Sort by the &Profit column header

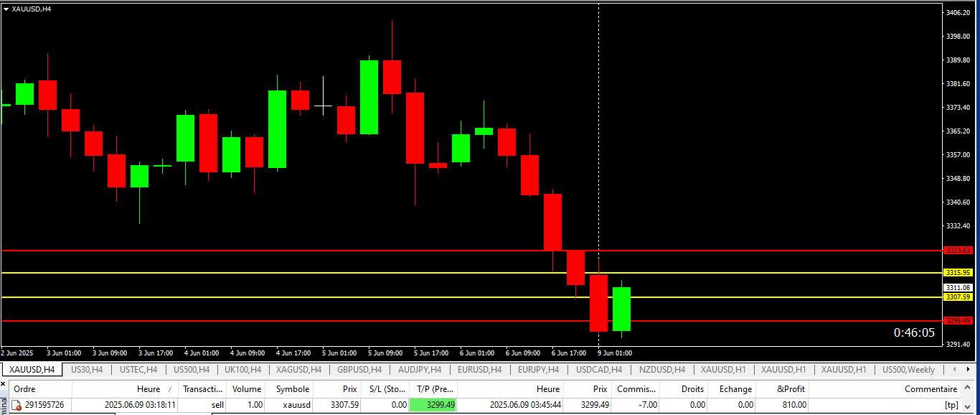791,389
